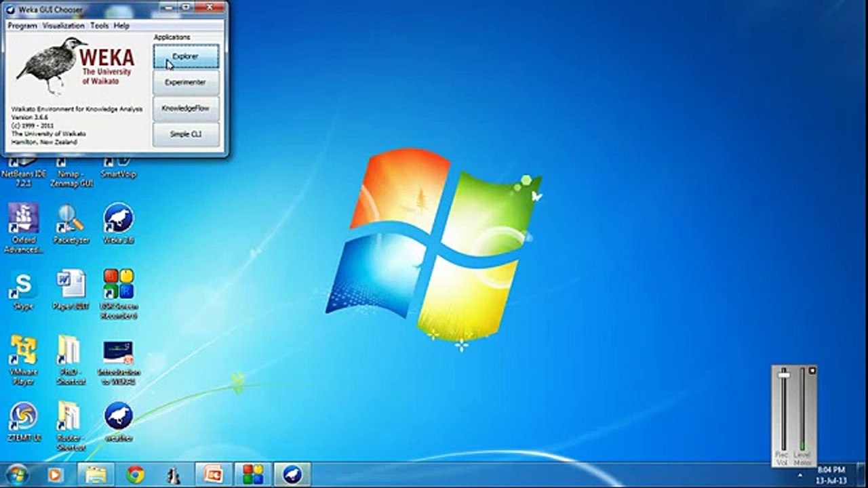
Task: Launch Google Chrome from the taskbar
Action: coord(135,474)
